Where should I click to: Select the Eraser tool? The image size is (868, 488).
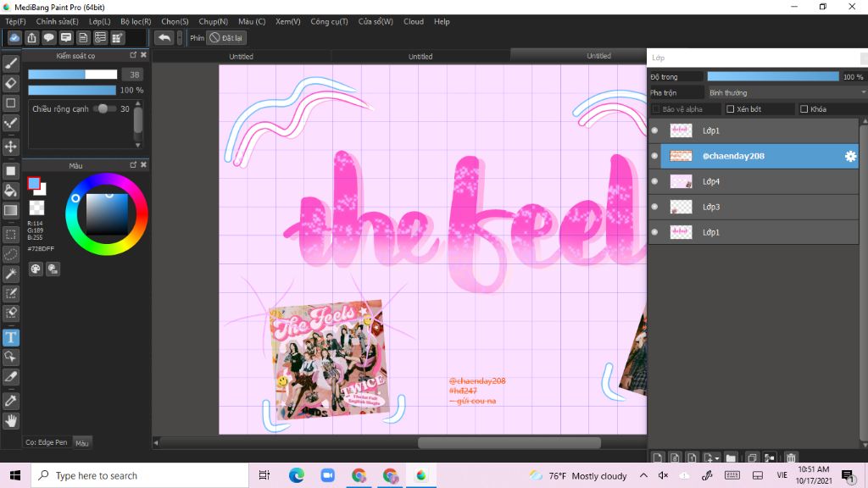point(11,83)
